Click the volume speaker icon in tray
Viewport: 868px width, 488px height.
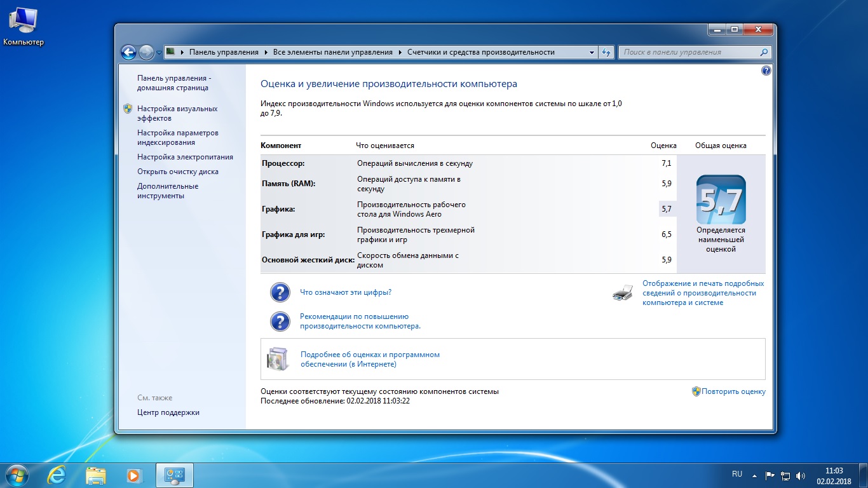tap(801, 475)
